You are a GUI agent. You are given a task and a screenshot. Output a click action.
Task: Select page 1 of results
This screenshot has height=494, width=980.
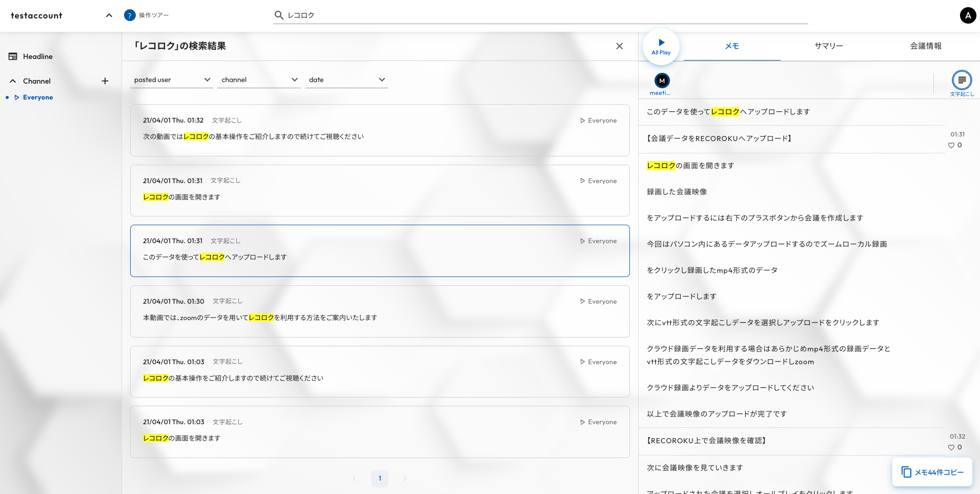pyautogui.click(x=380, y=479)
